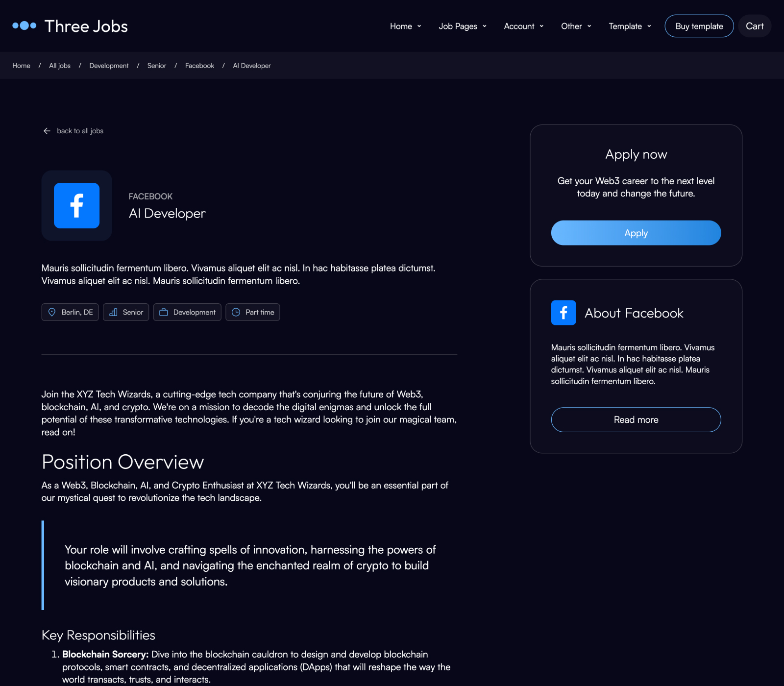This screenshot has width=784, height=686.
Task: Expand the Template dropdown chevron
Action: coord(649,26)
